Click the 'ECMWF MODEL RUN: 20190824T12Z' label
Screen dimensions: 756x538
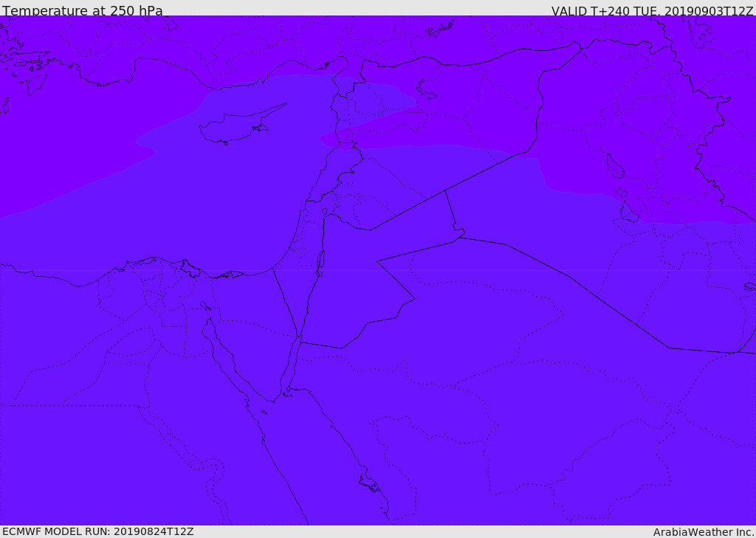(x=98, y=531)
